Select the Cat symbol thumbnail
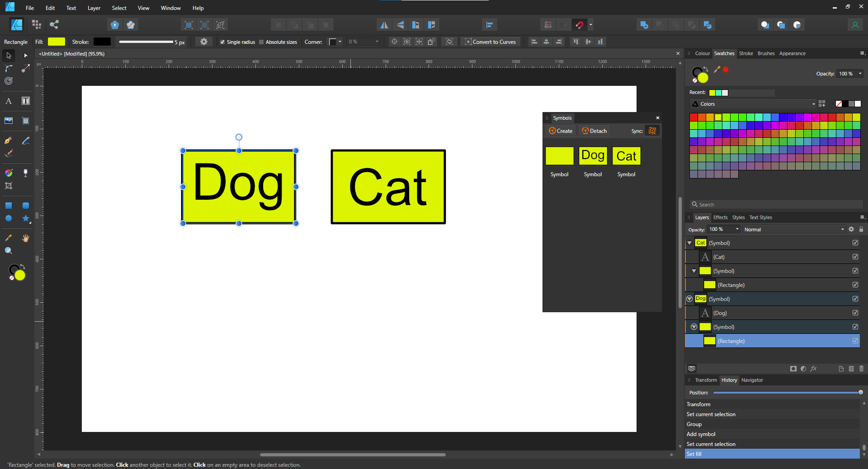868x469 pixels. 626,156
